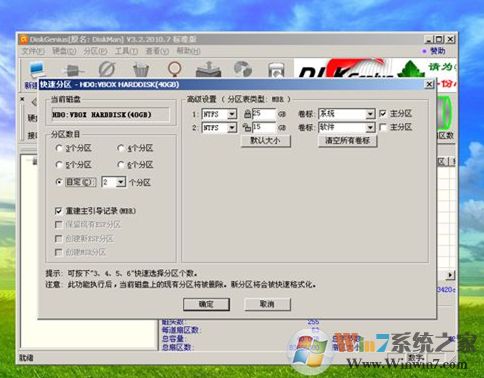Viewport: 484px width, 378px height.
Task: Click the trash bin toolbar icon
Action: [141, 70]
